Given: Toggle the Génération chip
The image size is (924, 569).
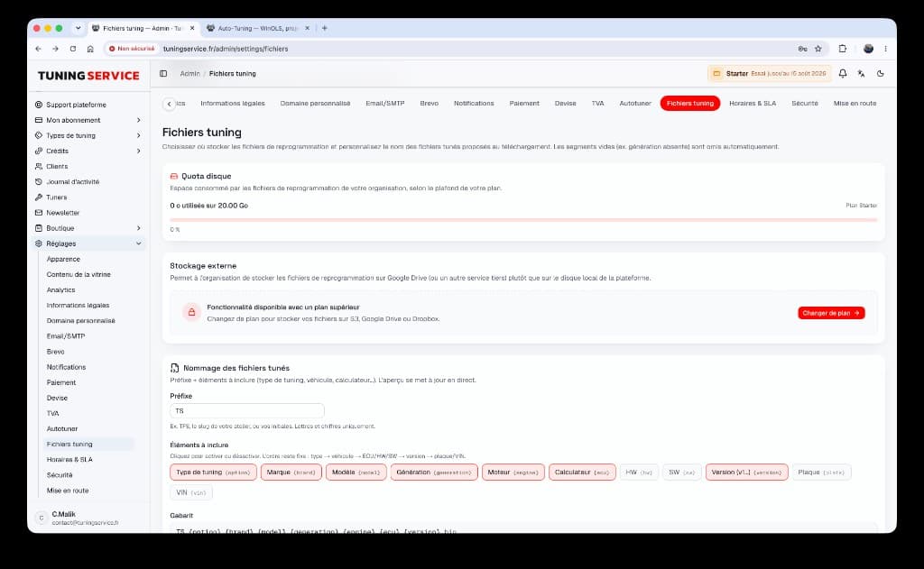Looking at the screenshot, I should tap(434, 473).
